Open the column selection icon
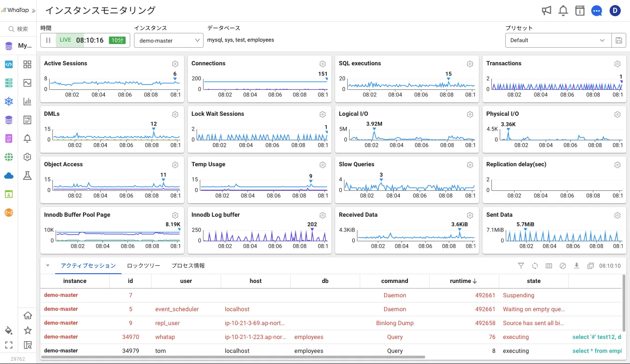The width and height of the screenshot is (630, 364). point(549,266)
